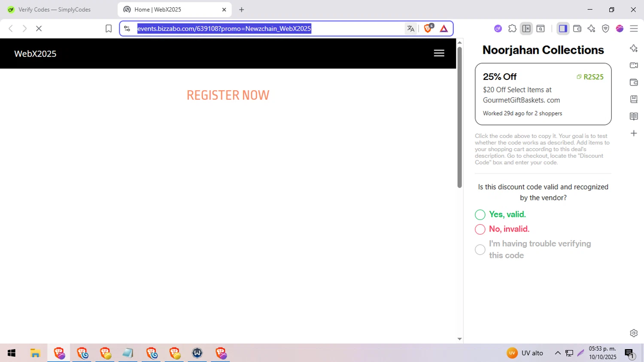Open the taskbar clock and date
Image resolution: width=644 pixels, height=362 pixels.
(x=602, y=353)
